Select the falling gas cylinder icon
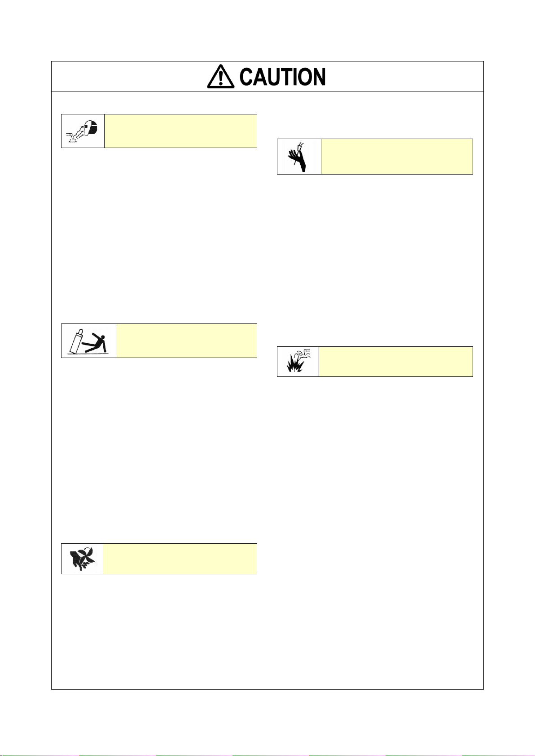Screen dimensions: 535x756 click(x=89, y=341)
